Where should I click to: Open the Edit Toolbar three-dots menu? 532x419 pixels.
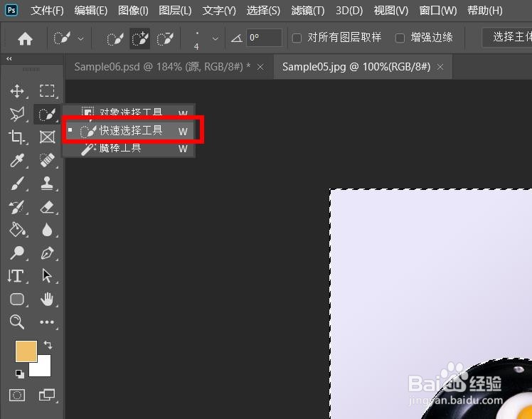pyautogui.click(x=47, y=322)
